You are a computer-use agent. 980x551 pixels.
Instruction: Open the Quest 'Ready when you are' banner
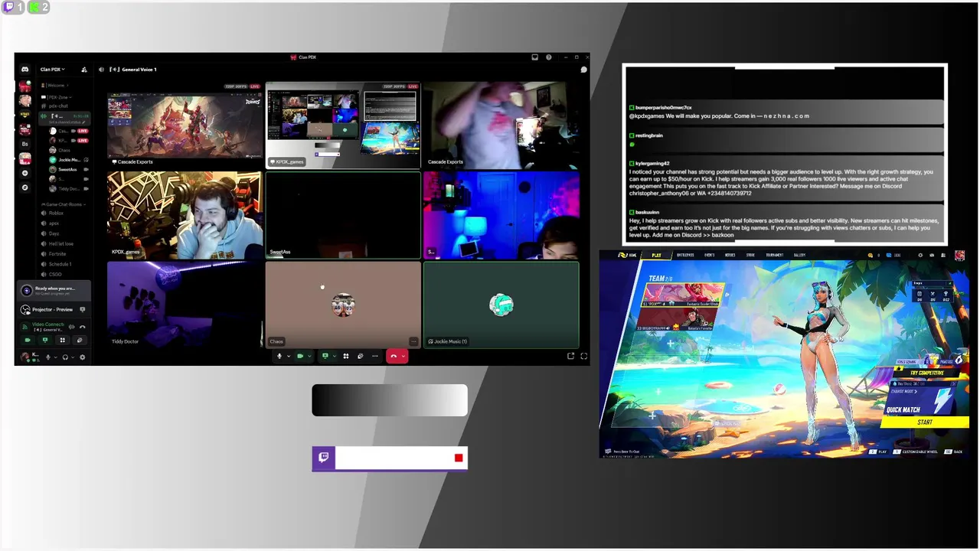tap(54, 291)
